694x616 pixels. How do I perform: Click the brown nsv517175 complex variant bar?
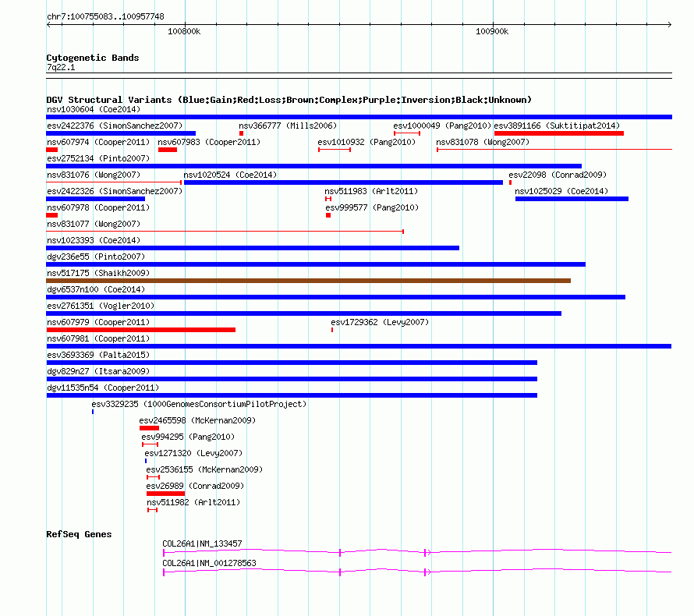[309, 281]
